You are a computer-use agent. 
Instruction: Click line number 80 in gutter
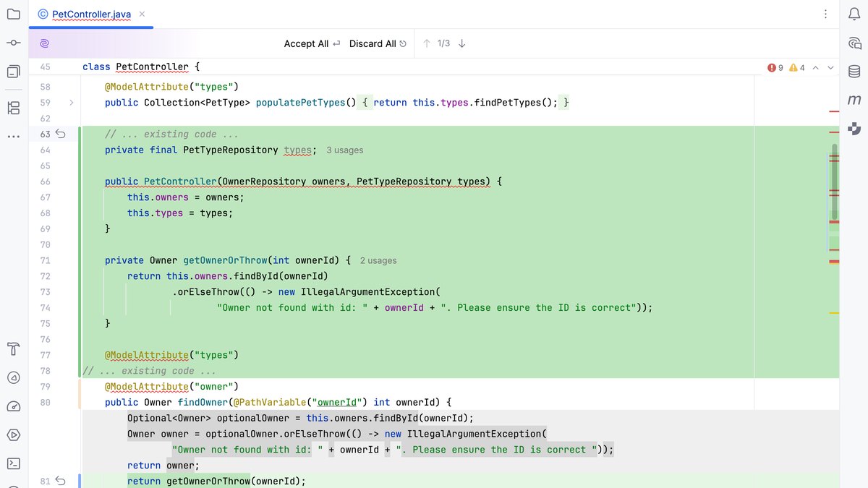point(45,402)
